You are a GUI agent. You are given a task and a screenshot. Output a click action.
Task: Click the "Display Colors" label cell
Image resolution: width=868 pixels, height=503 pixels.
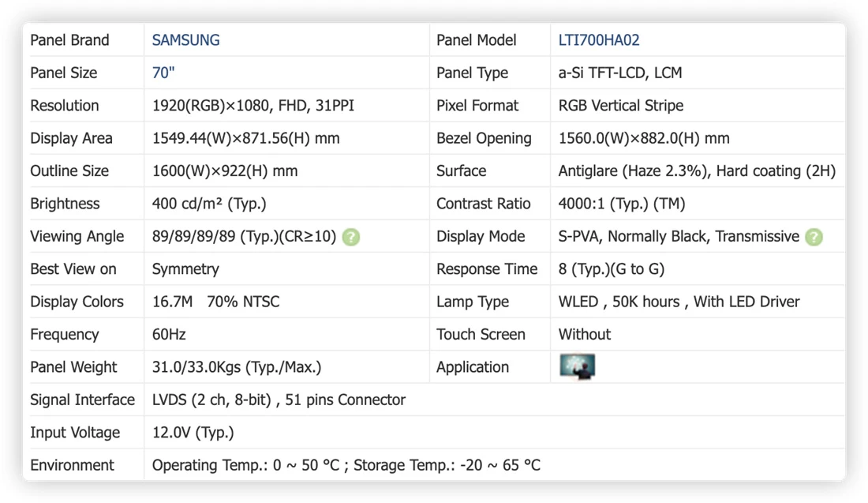pyautogui.click(x=84, y=302)
